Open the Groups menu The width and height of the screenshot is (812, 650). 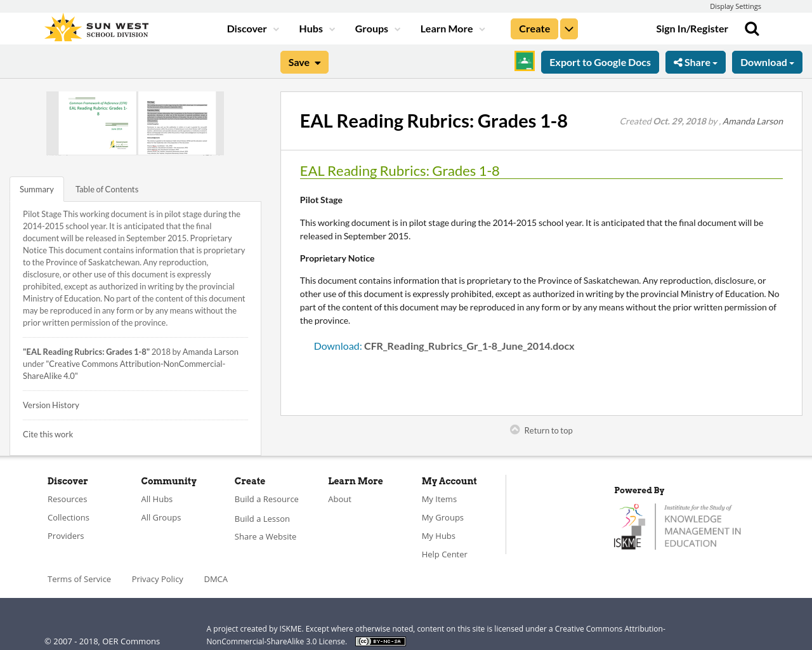pos(377,28)
